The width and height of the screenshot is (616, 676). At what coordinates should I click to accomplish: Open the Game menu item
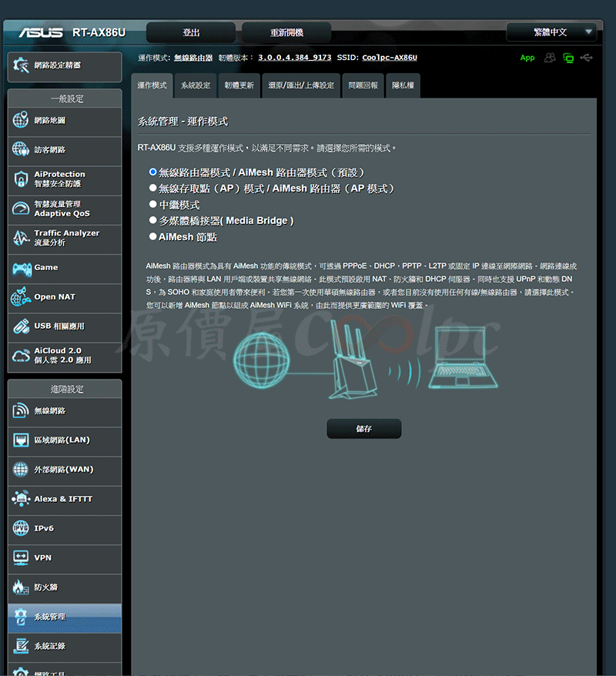click(x=65, y=268)
